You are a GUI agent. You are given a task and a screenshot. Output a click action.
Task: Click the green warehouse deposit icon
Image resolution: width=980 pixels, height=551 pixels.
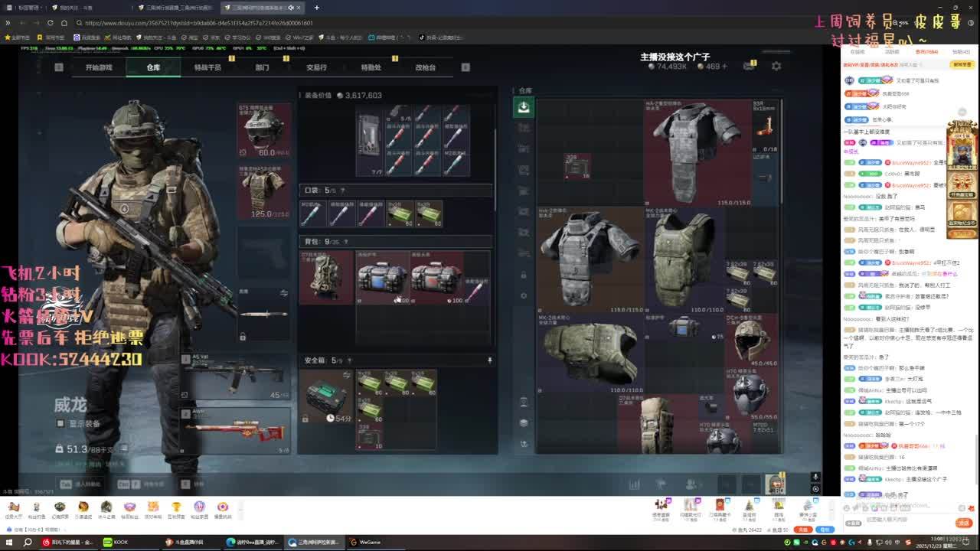click(523, 107)
